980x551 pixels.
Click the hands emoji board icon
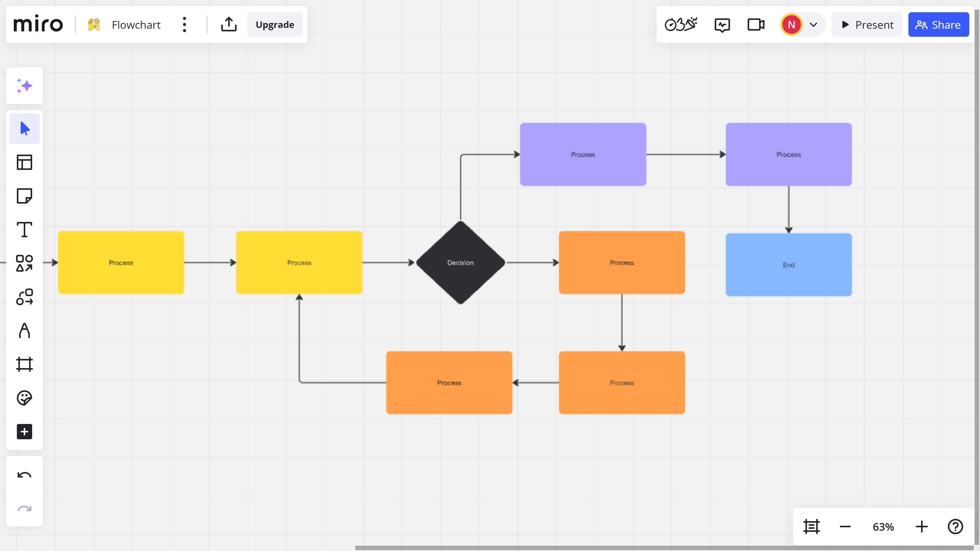tap(94, 24)
